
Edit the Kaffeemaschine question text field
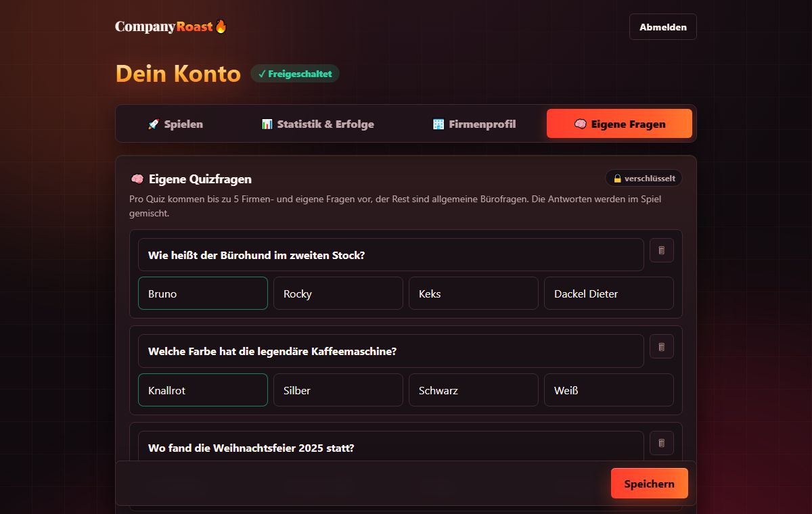tap(391, 352)
